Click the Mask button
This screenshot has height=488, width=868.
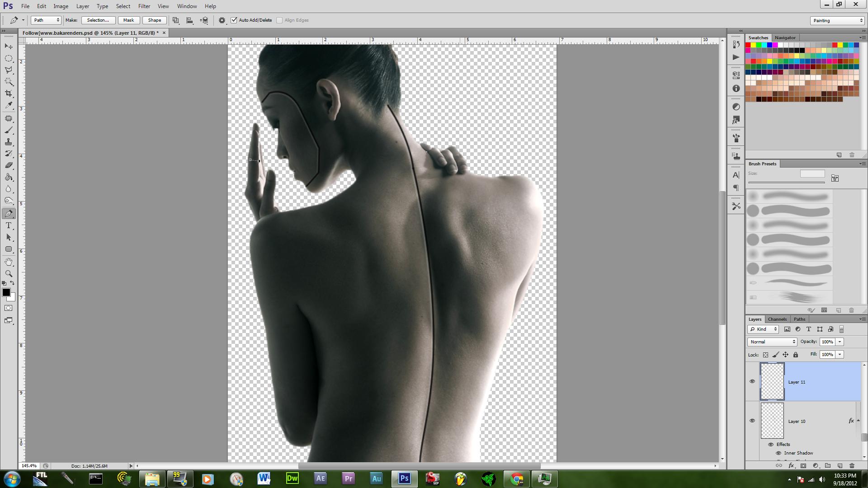coord(128,20)
